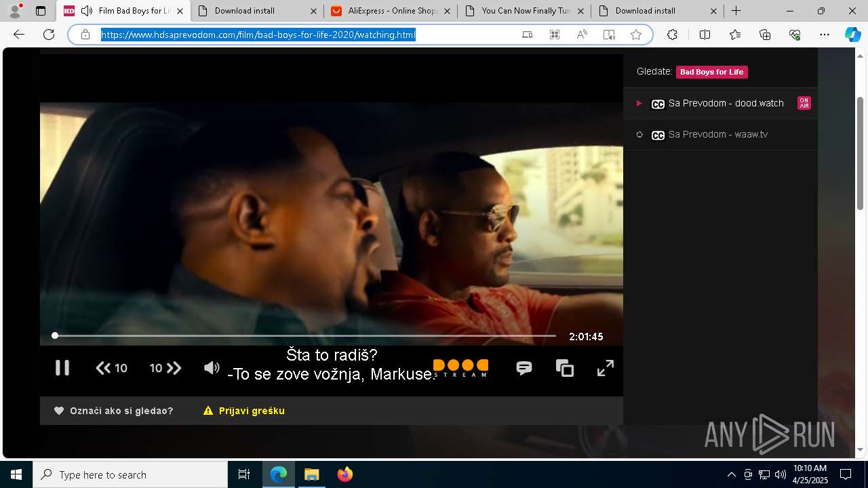The image size is (868, 488).
Task: Open the taskbar clock and date
Action: click(x=810, y=474)
